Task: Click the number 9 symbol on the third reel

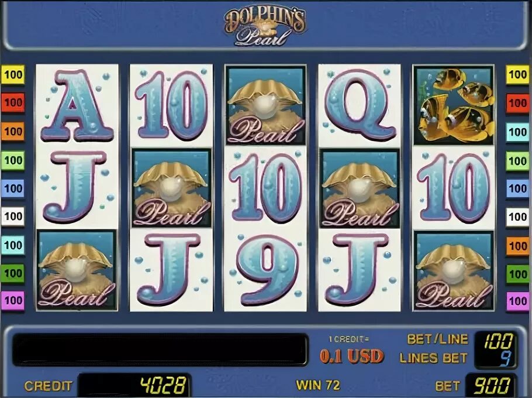Action: pyautogui.click(x=265, y=270)
